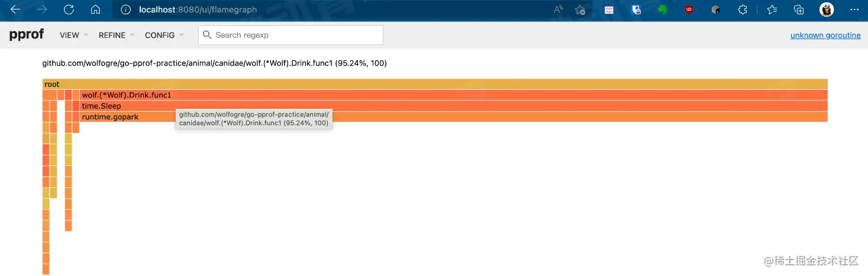The image size is (868, 276).
Task: Expand the CONFIG dropdown menu
Action: pos(164,35)
